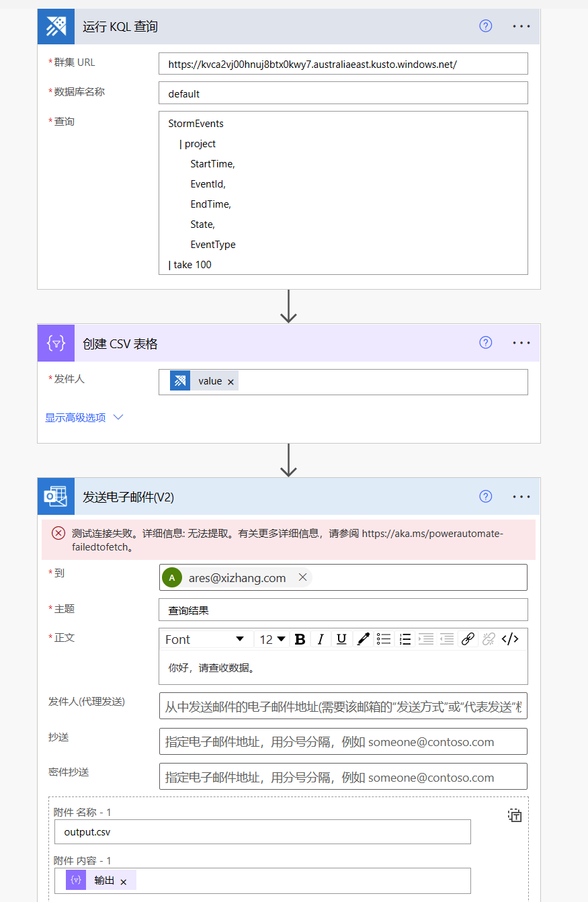
Task: Click the 到 recipient field
Action: (343, 577)
